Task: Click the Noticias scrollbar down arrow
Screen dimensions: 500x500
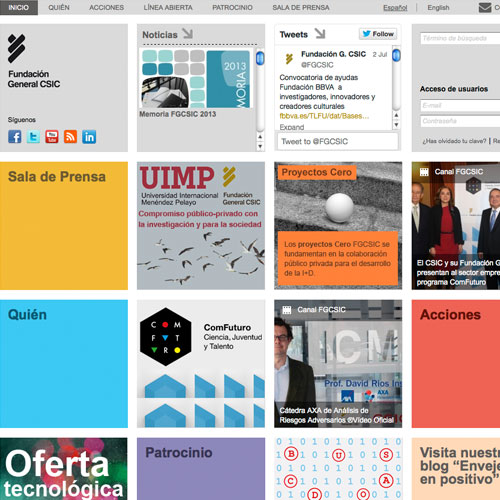Action: (x=260, y=146)
